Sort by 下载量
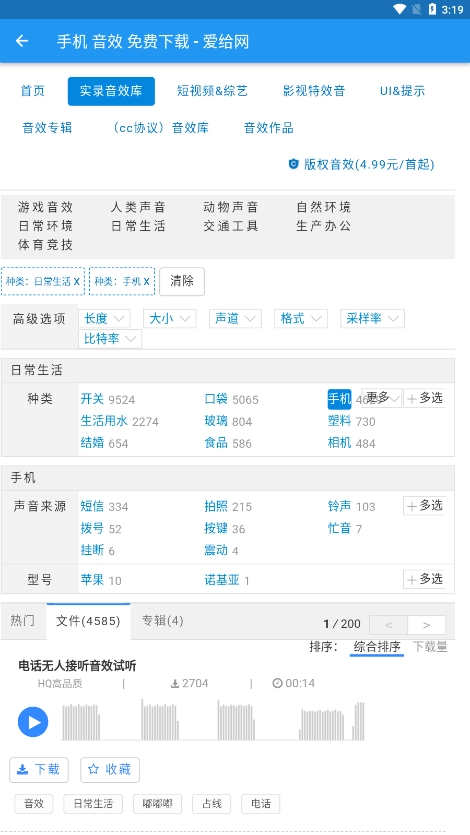 [430, 647]
